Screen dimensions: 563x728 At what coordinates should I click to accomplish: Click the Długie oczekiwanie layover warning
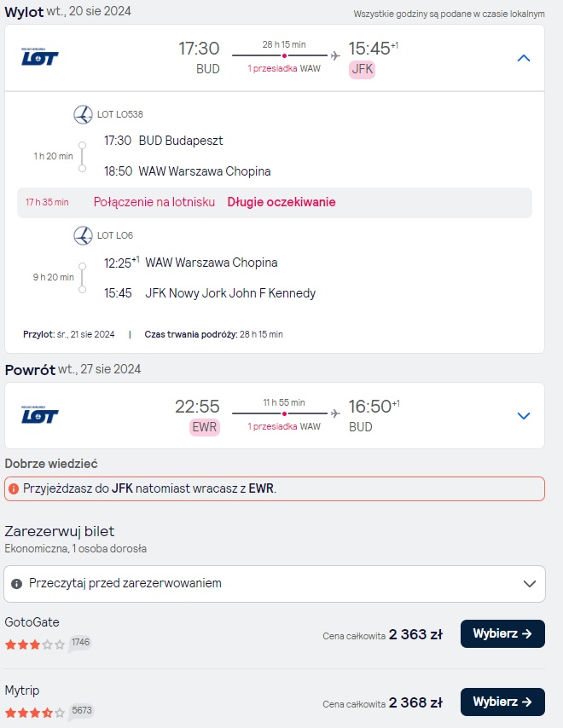coord(281,202)
